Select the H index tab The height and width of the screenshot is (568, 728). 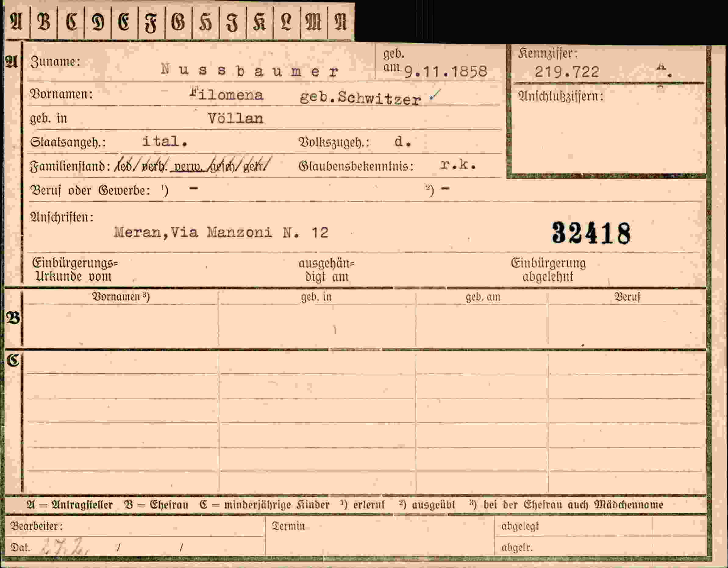point(205,22)
